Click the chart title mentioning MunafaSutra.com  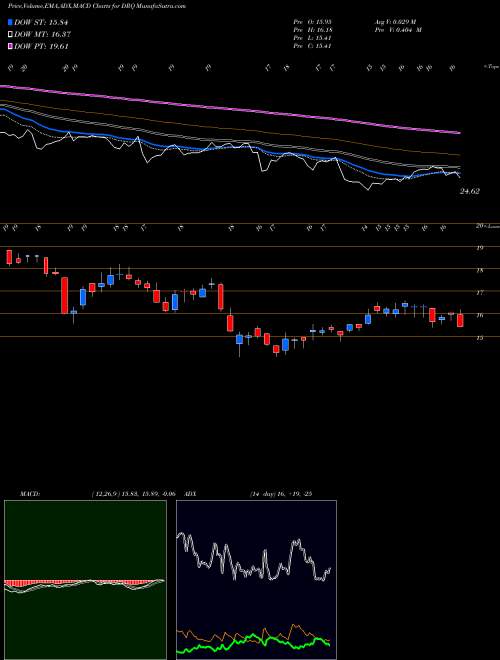click(97, 6)
